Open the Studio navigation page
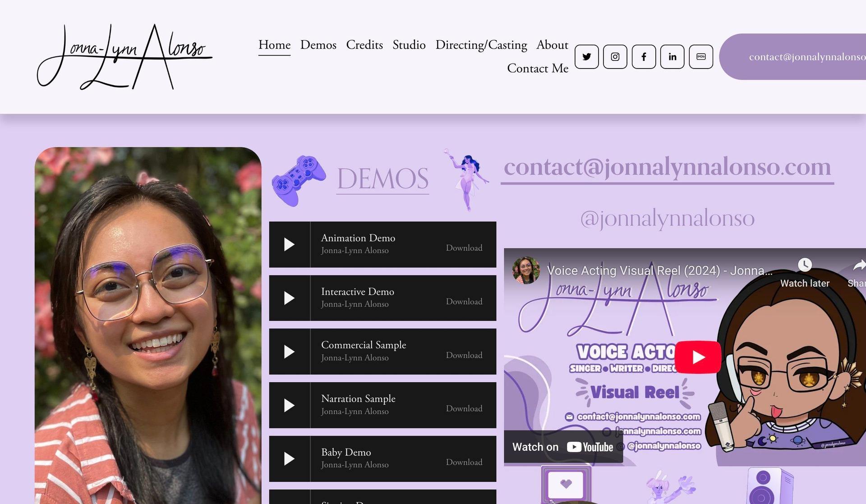 (409, 45)
